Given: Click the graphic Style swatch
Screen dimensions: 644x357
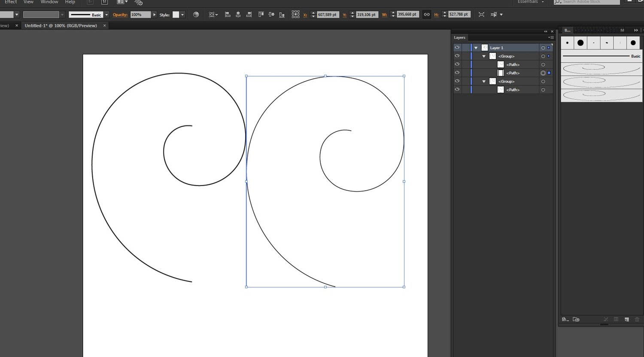Looking at the screenshot, I should [176, 15].
